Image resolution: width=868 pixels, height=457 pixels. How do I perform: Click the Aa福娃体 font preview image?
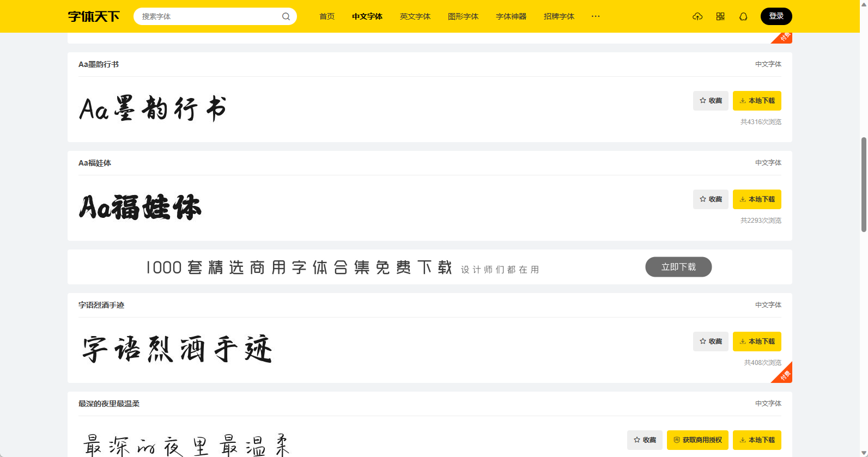[141, 208]
